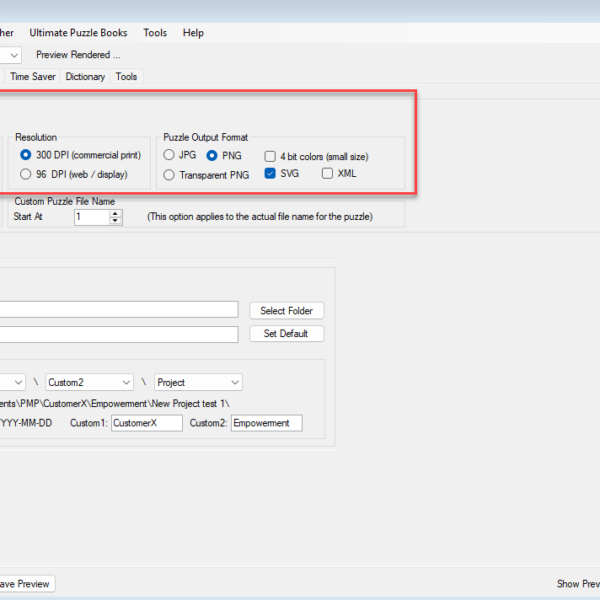Choose 96 DPI web display resolution

pos(27,174)
